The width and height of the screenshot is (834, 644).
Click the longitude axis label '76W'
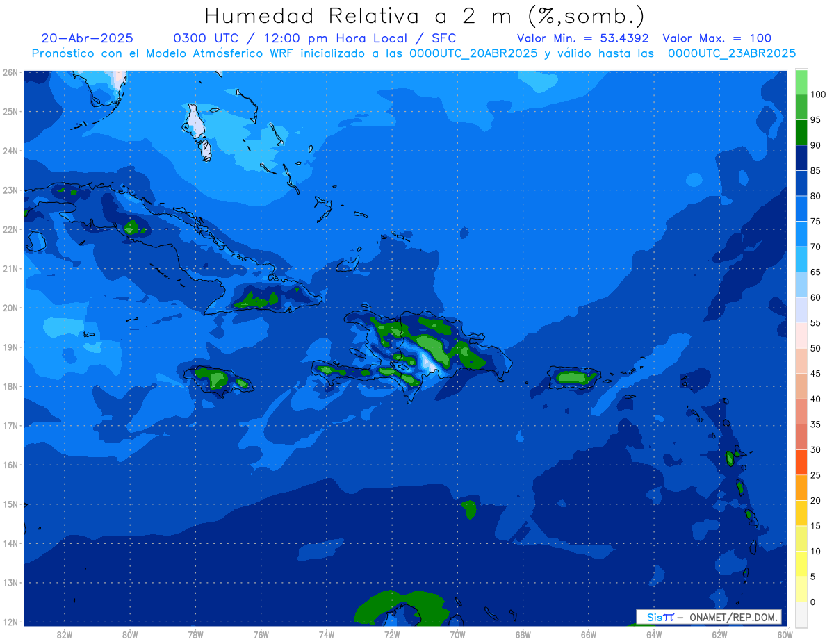(261, 634)
